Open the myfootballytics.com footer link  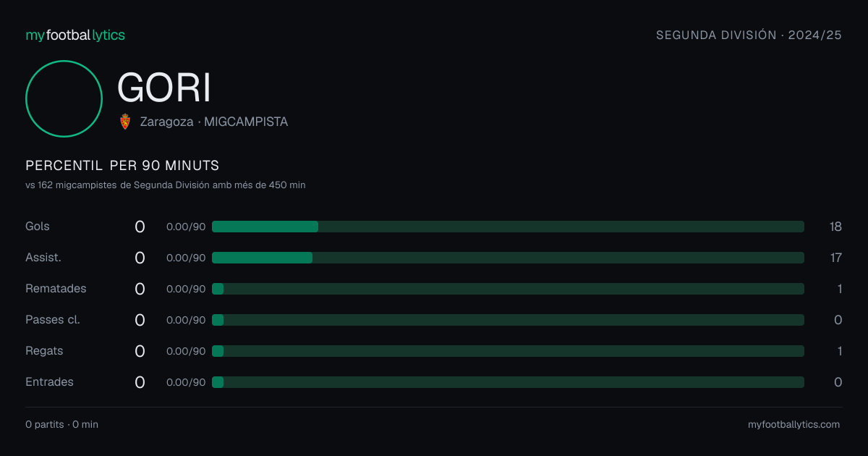(793, 425)
